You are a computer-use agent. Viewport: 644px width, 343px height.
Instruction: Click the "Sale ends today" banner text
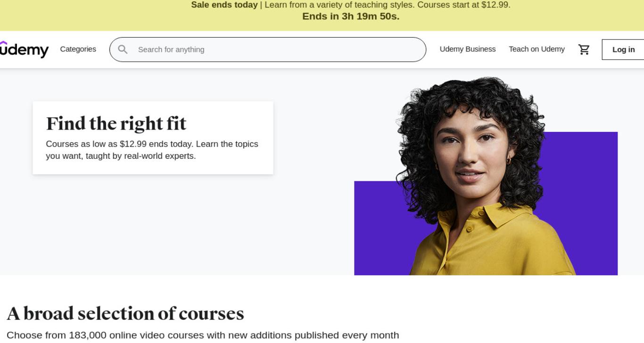point(224,5)
